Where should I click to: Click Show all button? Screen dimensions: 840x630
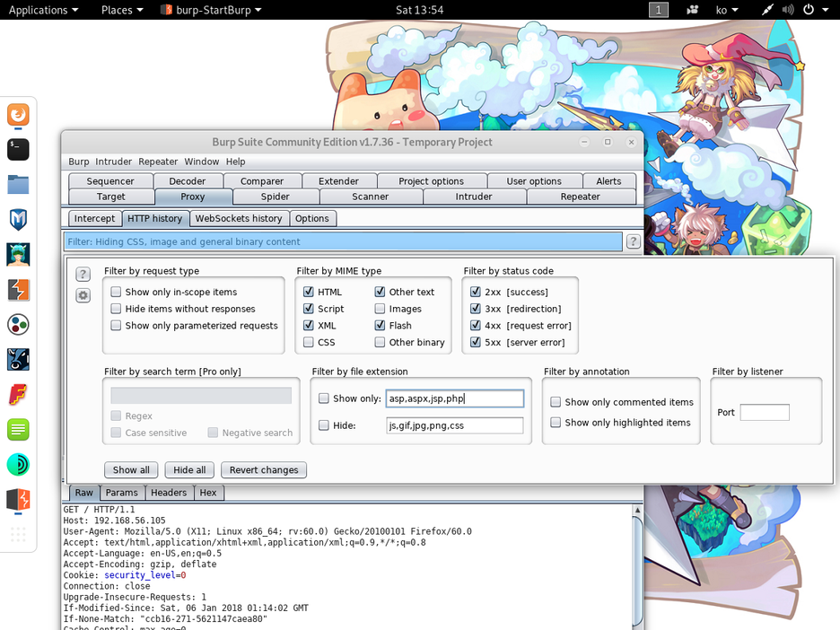pos(131,470)
